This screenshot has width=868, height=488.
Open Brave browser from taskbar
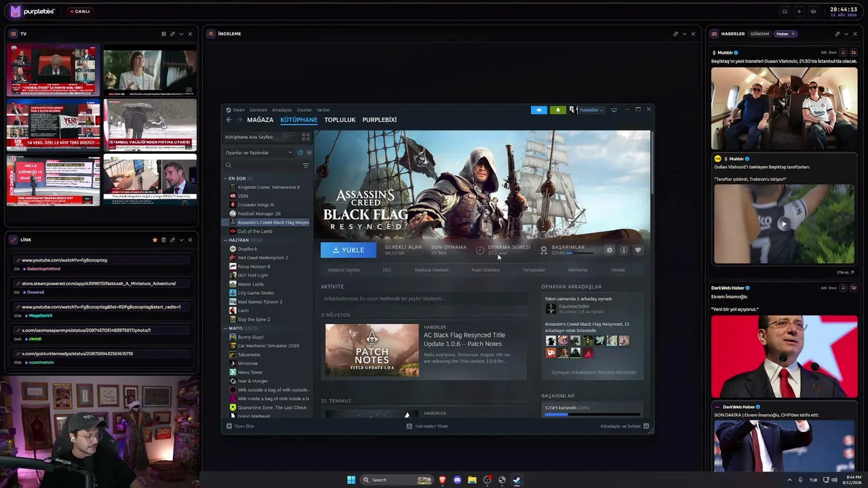442,480
